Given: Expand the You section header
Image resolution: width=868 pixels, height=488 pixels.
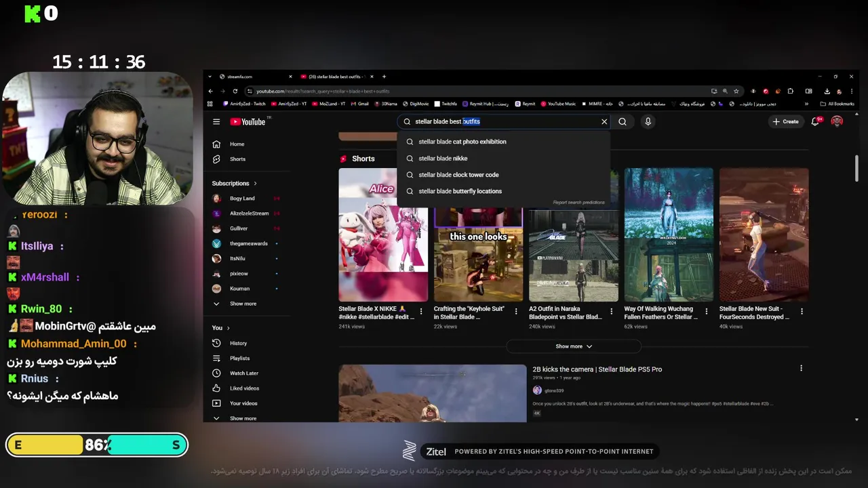Looking at the screenshot, I should pos(221,328).
